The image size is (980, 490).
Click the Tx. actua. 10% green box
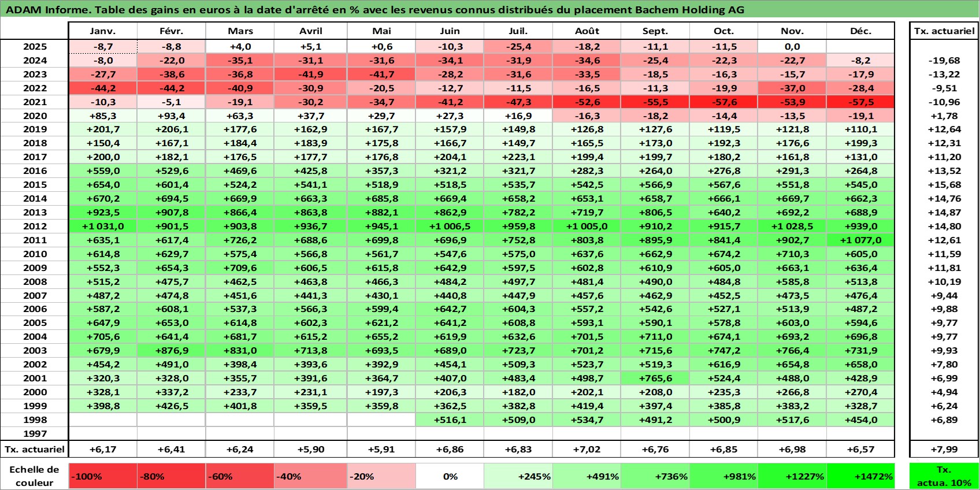click(944, 476)
